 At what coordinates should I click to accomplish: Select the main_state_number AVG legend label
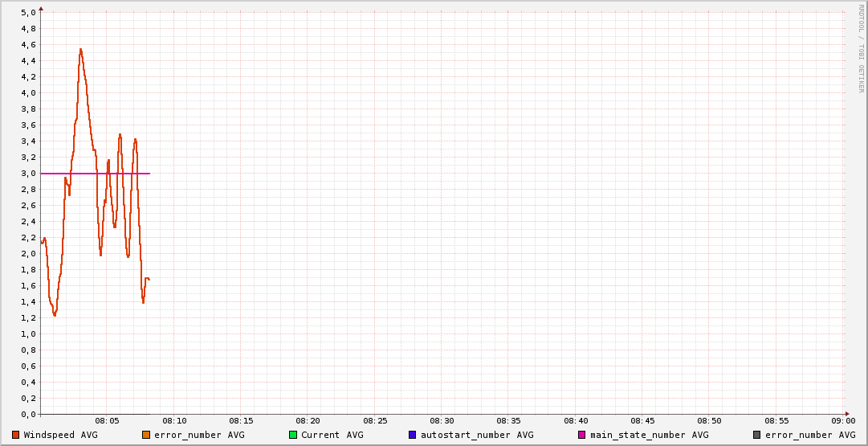[649, 435]
